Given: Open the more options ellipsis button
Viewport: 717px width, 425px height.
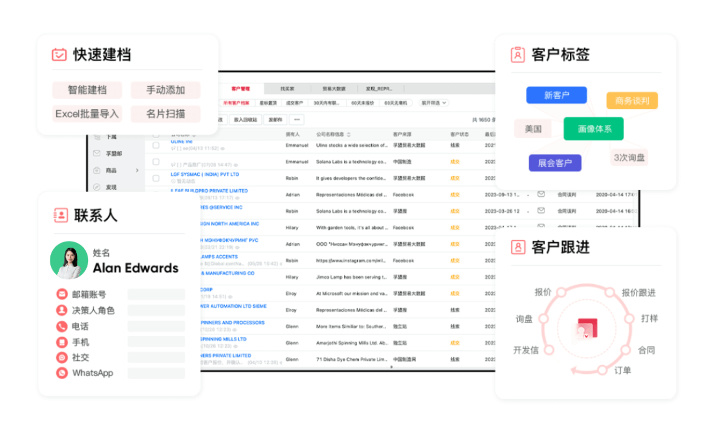Looking at the screenshot, I should coord(296,119).
